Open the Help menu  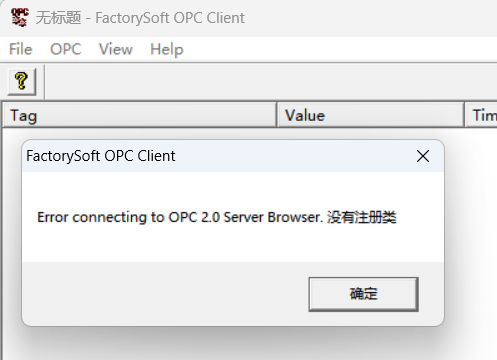point(167,50)
